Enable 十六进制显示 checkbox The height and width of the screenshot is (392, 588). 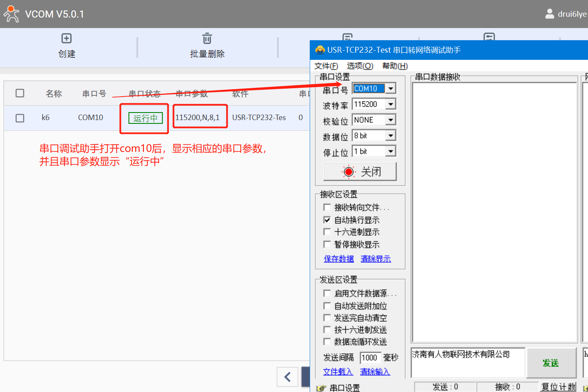(x=327, y=232)
